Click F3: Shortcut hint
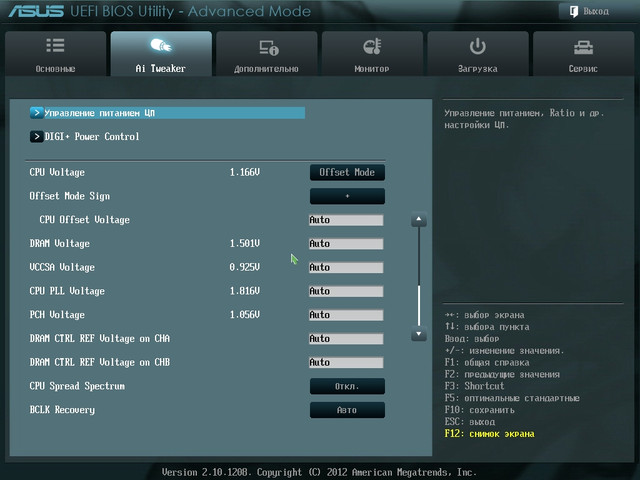 [x=474, y=386]
